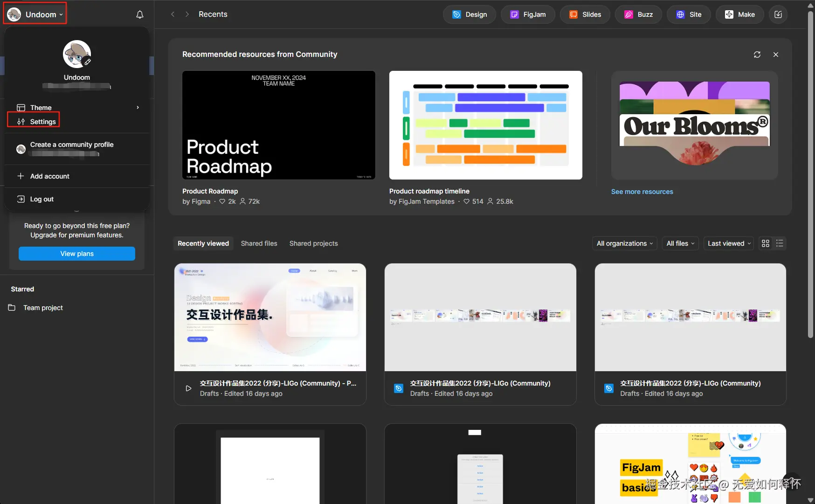Click the Recents page title

(x=213, y=14)
